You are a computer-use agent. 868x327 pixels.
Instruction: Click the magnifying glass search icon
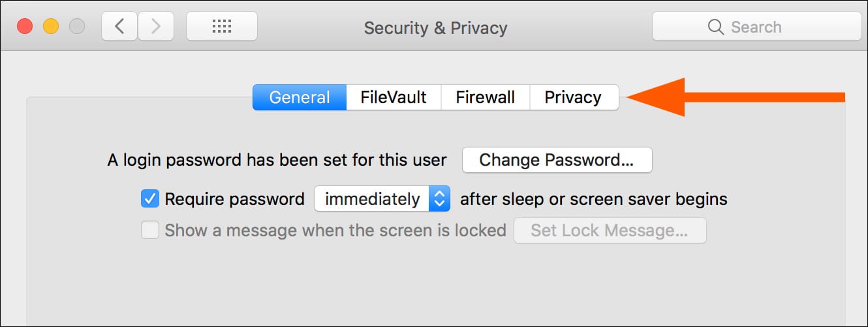715,27
